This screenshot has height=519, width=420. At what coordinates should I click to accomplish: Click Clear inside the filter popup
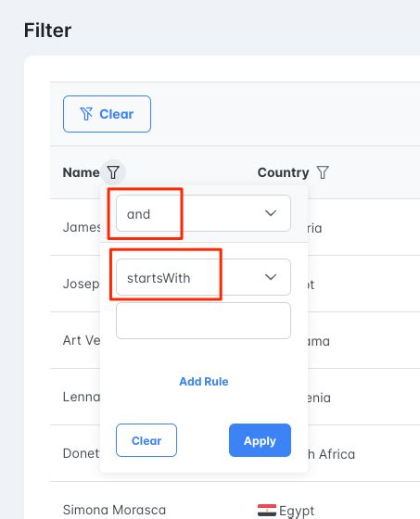[x=146, y=440]
